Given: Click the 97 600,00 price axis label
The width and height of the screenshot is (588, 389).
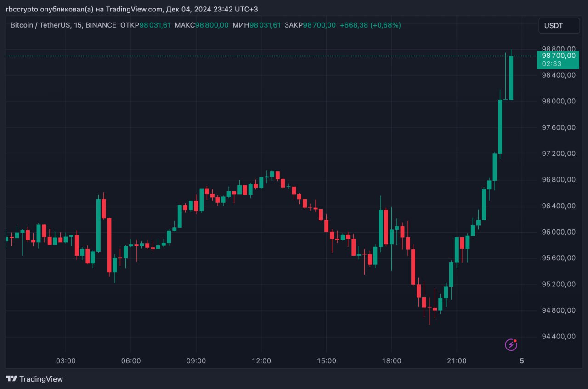Looking at the screenshot, I should pyautogui.click(x=558, y=127).
